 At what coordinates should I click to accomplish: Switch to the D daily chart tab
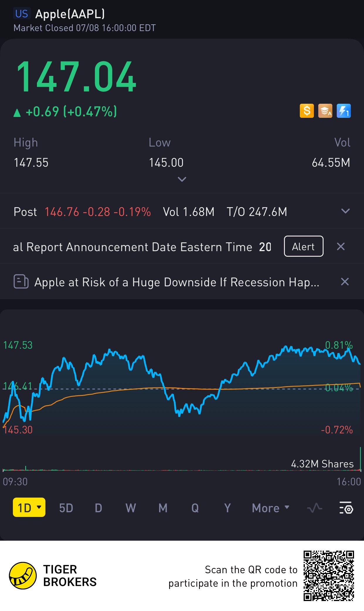tap(98, 508)
